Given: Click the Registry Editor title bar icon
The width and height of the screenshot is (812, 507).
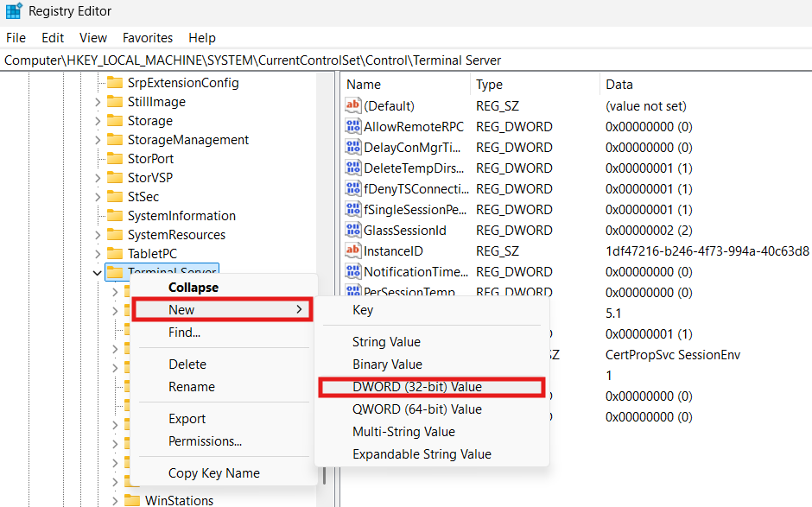Looking at the screenshot, I should click(x=14, y=10).
